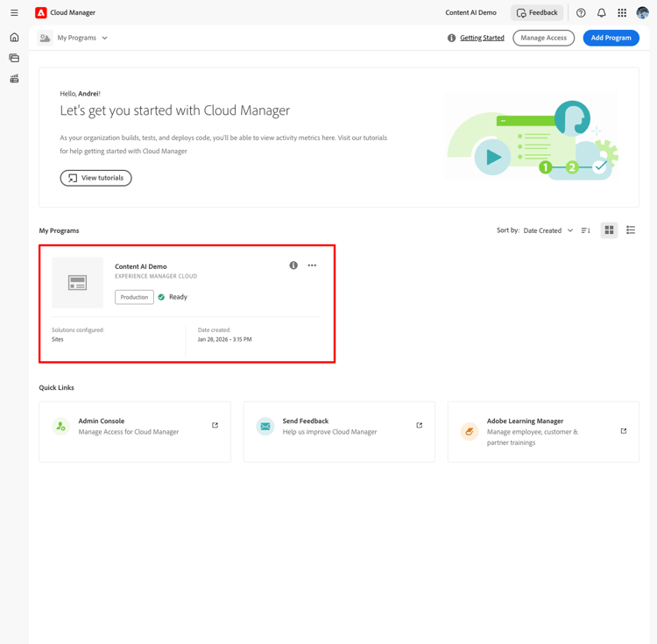The width and height of the screenshot is (657, 644).
Task: Click 'Hello, Andrei!' greeting text
Action: click(x=80, y=94)
